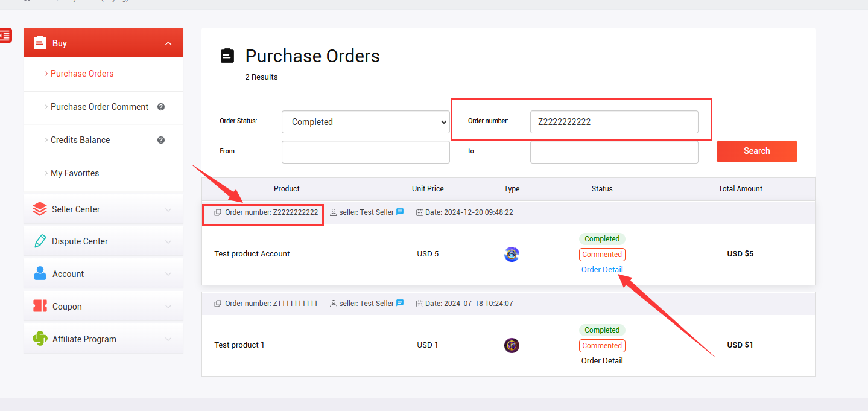The height and width of the screenshot is (411, 868).
Task: Open Order Detail for order Z2222222222
Action: (602, 270)
